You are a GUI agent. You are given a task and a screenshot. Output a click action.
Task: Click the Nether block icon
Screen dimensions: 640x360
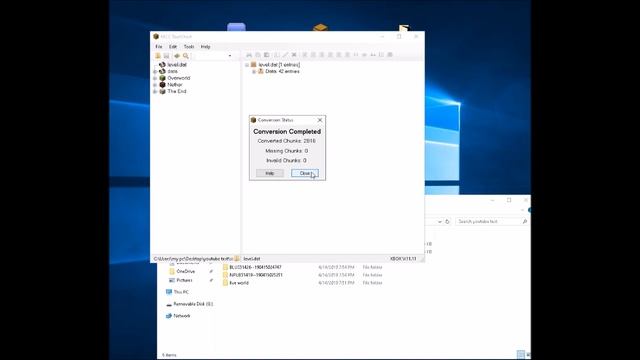[x=162, y=84]
